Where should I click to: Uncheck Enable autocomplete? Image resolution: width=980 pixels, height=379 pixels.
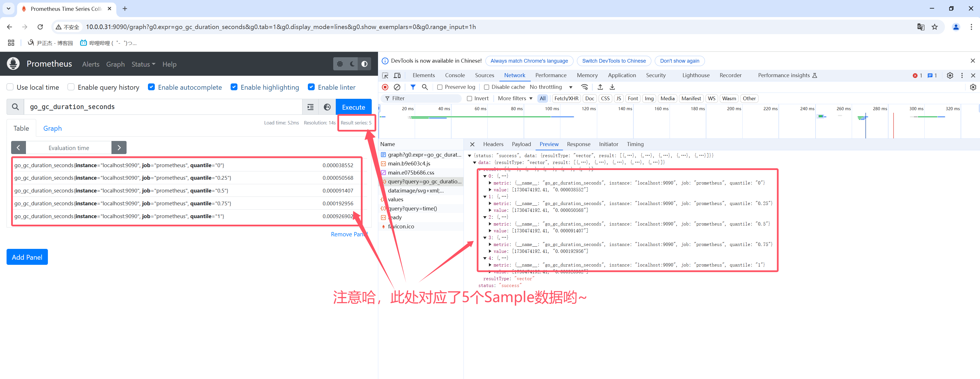pyautogui.click(x=151, y=87)
